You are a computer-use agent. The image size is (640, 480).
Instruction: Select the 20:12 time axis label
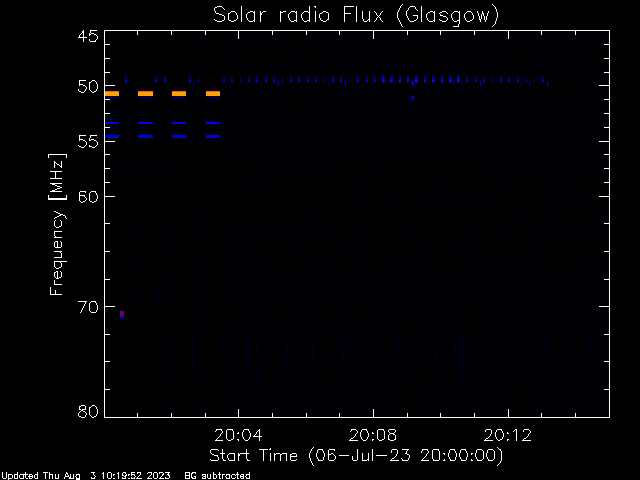point(508,435)
